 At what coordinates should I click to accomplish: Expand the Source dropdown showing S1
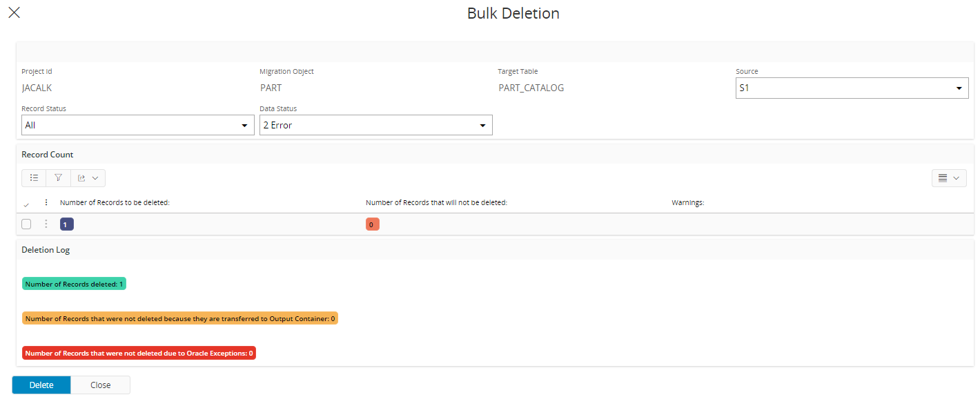click(x=852, y=88)
